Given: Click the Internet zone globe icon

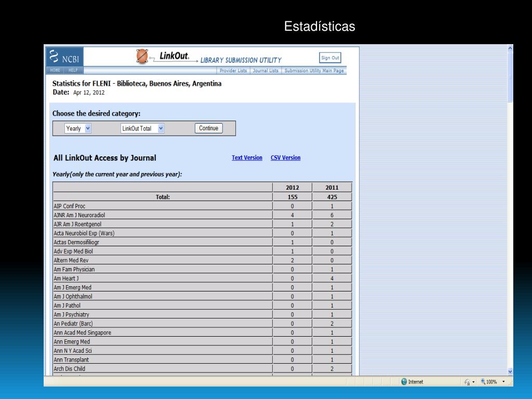Looking at the screenshot, I should [404, 382].
